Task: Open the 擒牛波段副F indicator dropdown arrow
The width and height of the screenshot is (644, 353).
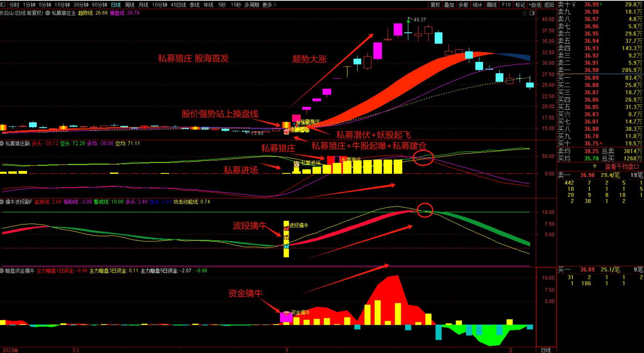Action: tap(2, 202)
